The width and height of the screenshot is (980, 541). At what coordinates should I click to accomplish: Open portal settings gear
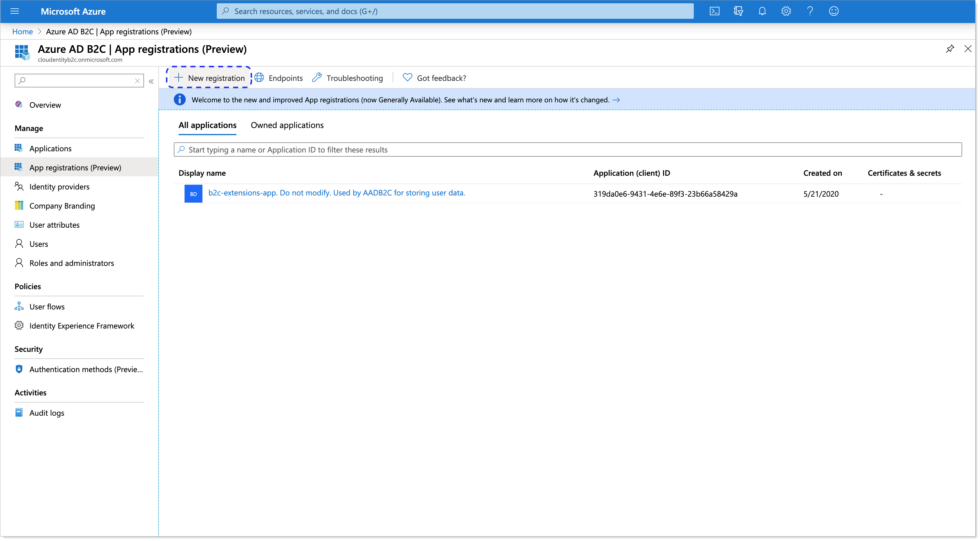pyautogui.click(x=786, y=11)
